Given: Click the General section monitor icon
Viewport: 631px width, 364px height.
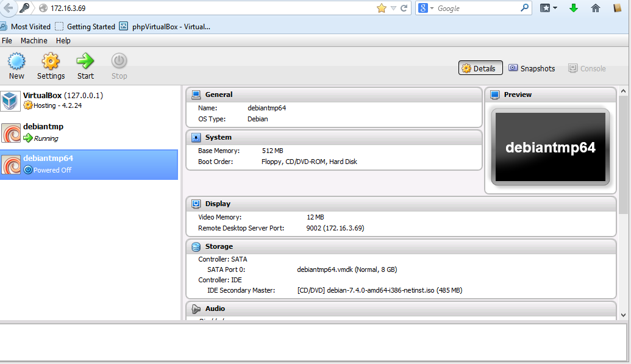Looking at the screenshot, I should [196, 95].
